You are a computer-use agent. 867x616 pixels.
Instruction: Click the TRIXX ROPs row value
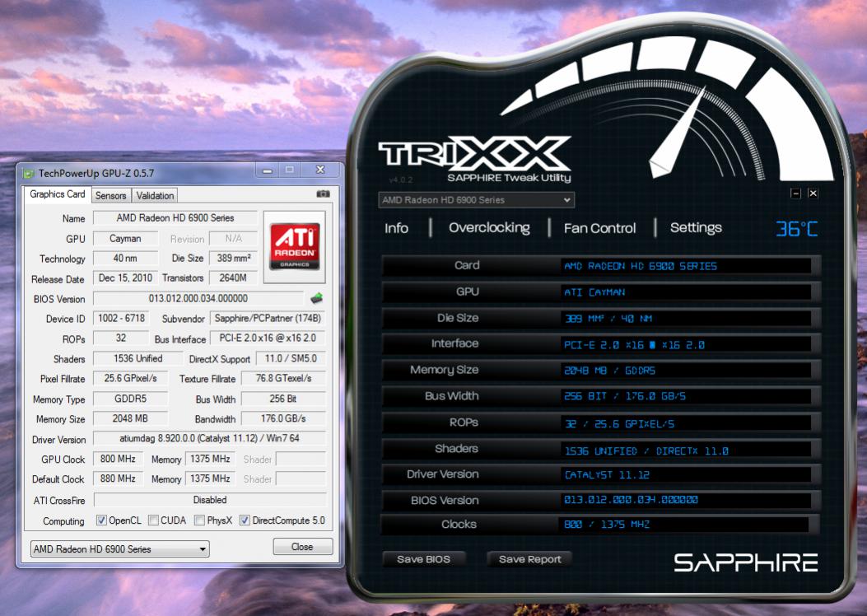(686, 423)
